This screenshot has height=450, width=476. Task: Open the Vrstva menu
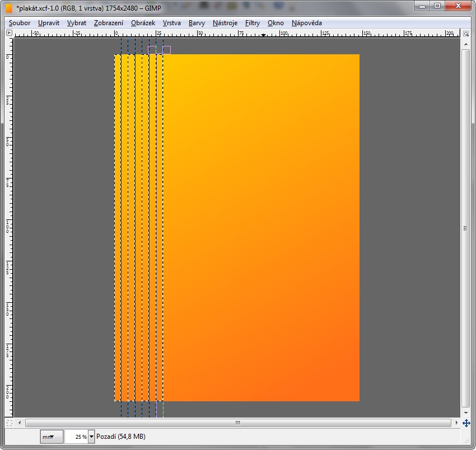pyautogui.click(x=171, y=23)
